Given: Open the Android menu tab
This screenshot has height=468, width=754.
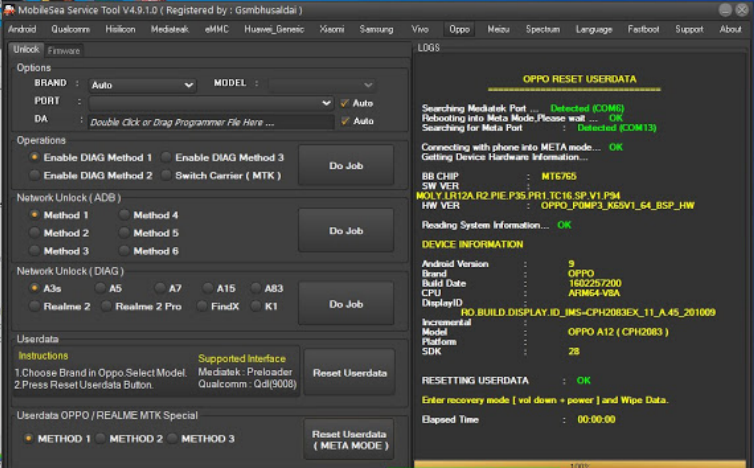Looking at the screenshot, I should point(22,29).
